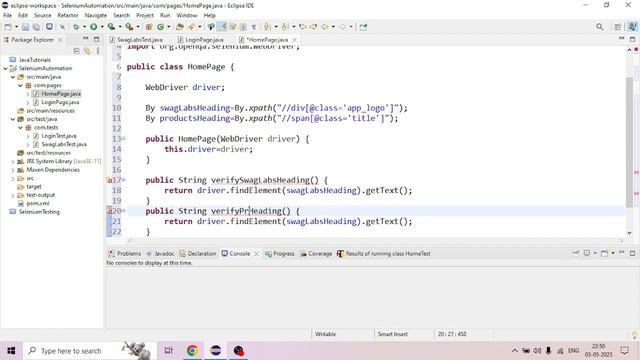Image resolution: width=640 pixels, height=360 pixels.
Task: Click the Save All toolbar icon
Action: tap(36, 27)
